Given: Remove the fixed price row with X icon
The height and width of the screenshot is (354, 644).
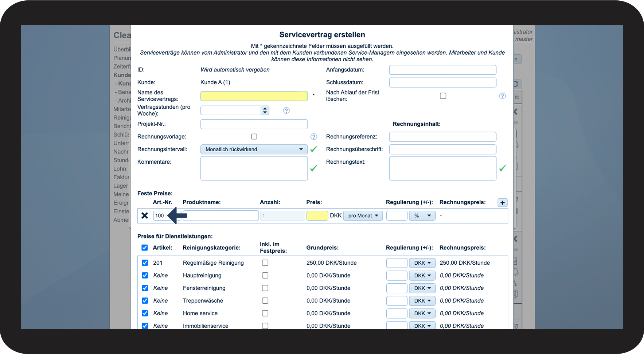Looking at the screenshot, I should 145,215.
